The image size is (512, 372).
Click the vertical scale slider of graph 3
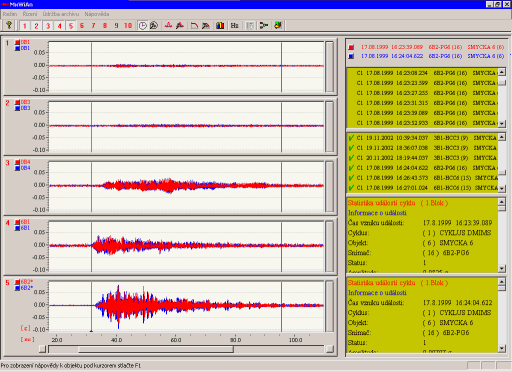tap(329, 187)
